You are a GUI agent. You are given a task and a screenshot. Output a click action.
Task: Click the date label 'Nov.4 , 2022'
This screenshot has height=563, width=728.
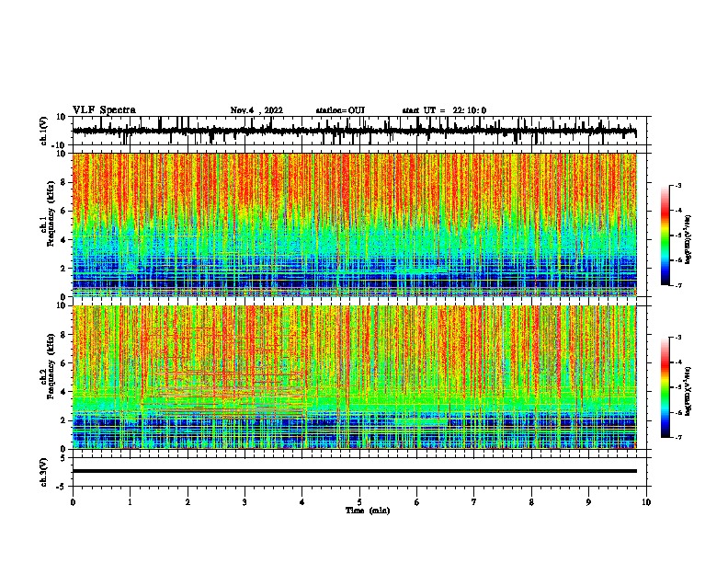pyautogui.click(x=256, y=110)
